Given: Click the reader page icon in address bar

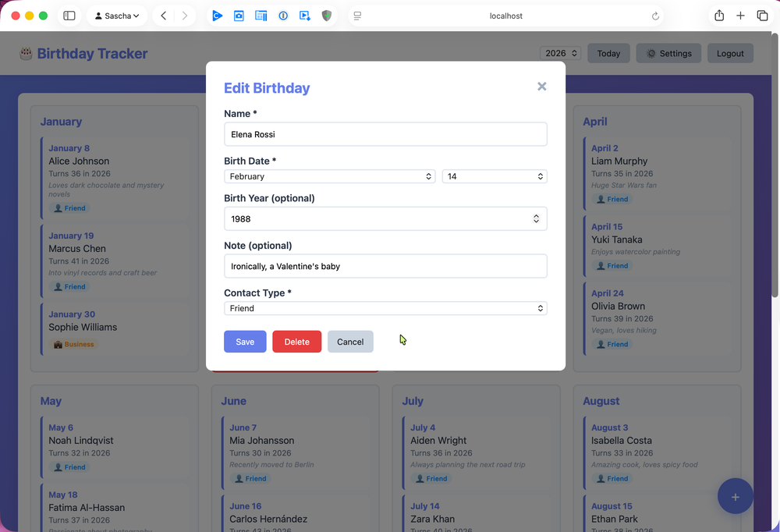Looking at the screenshot, I should click(x=357, y=16).
